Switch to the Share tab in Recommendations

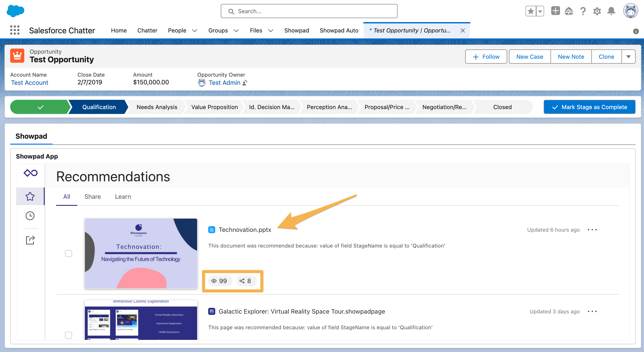93,197
